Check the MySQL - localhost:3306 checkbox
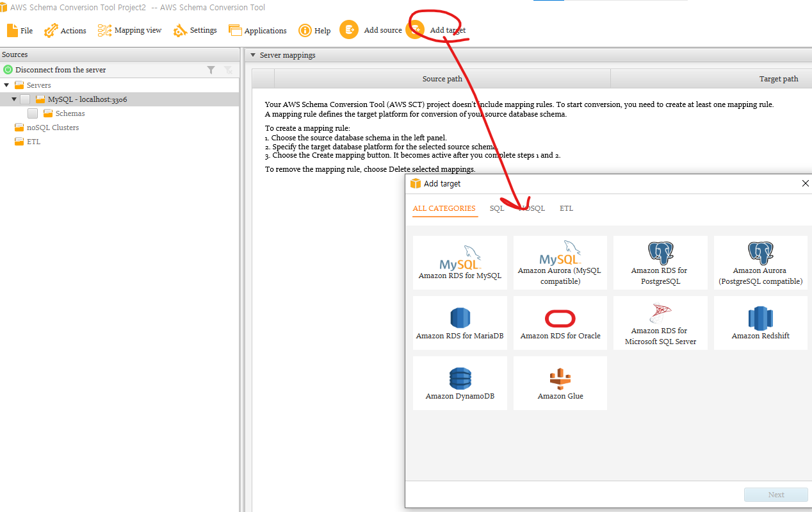The height and width of the screenshot is (512, 812). point(25,99)
